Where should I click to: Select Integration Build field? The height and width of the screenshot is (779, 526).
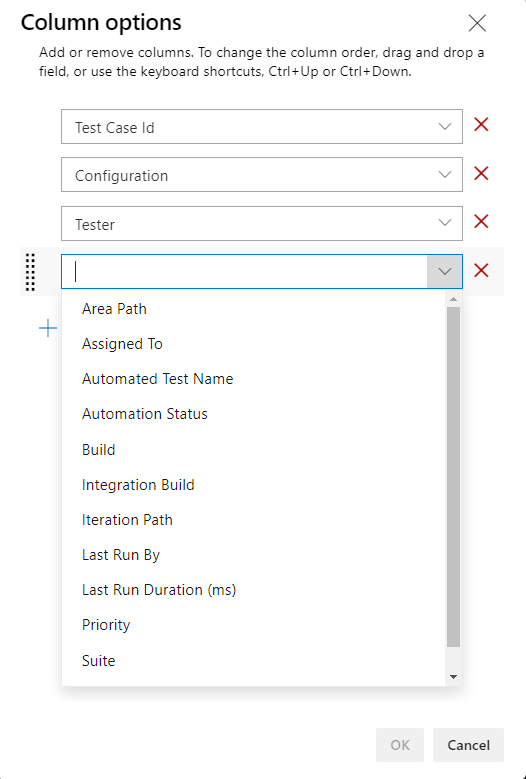click(254, 485)
